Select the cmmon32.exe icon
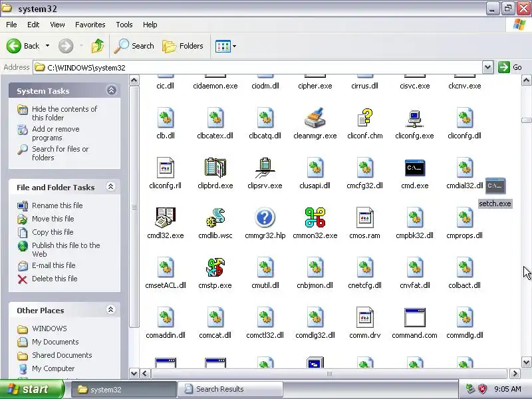 tap(315, 217)
